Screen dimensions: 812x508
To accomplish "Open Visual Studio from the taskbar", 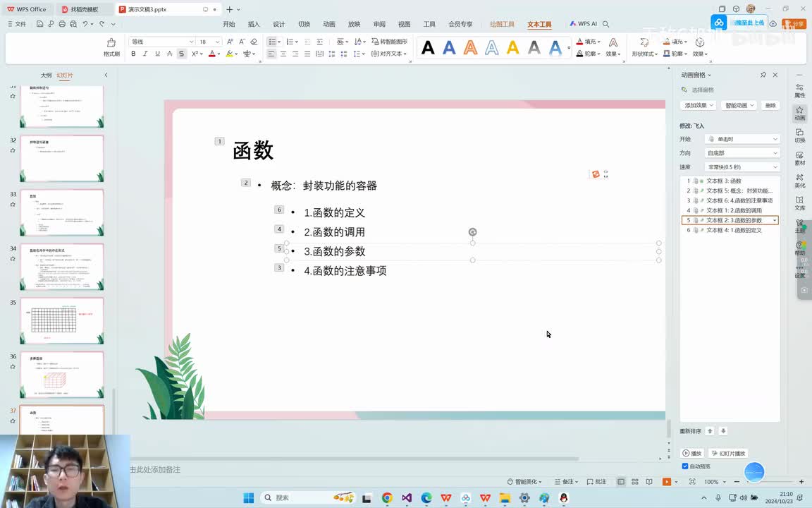I will pyautogui.click(x=407, y=497).
